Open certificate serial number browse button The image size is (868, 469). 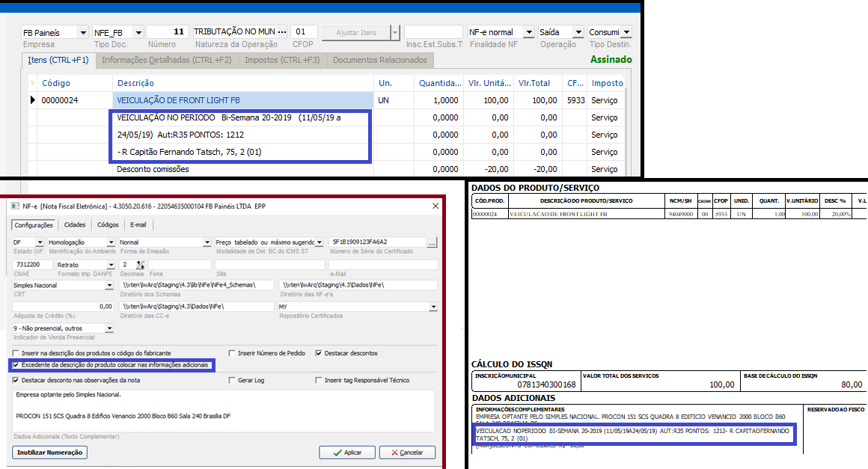pyautogui.click(x=432, y=242)
